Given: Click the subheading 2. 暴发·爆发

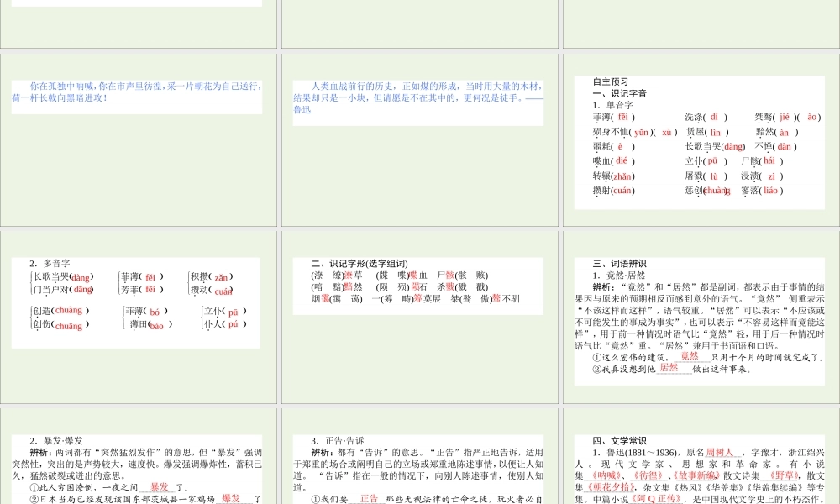Looking at the screenshot, I should 56,441.
